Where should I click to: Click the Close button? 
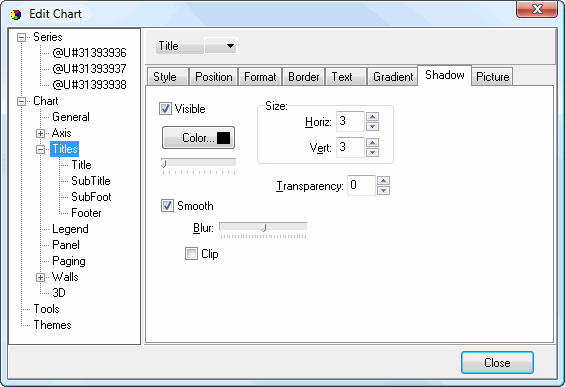497,362
